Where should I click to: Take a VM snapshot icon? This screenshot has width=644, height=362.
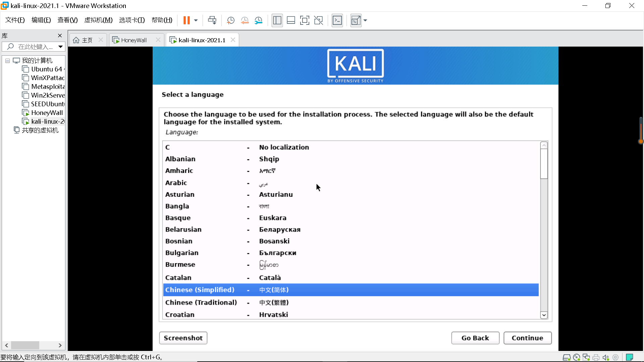(x=230, y=20)
